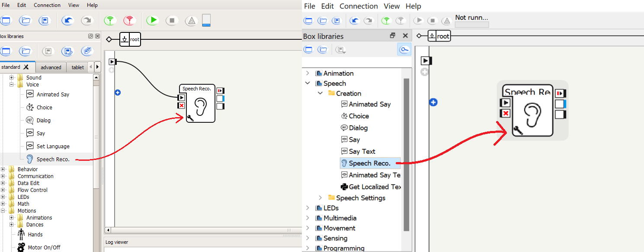The image size is (644, 252).
Task: Expand the Speech Settings folder
Action: click(x=320, y=198)
